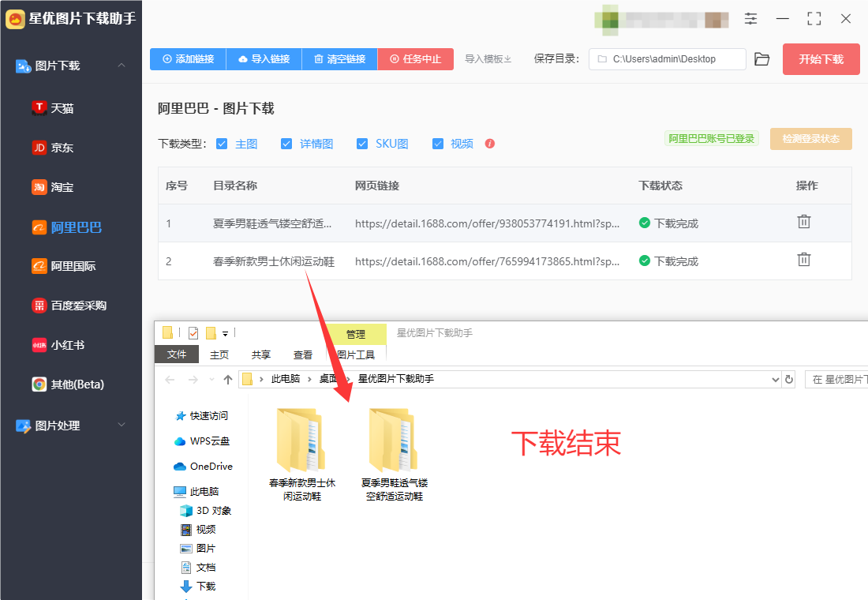Open the recent locations dropdown in Explorer
868x600 pixels.
click(211, 380)
